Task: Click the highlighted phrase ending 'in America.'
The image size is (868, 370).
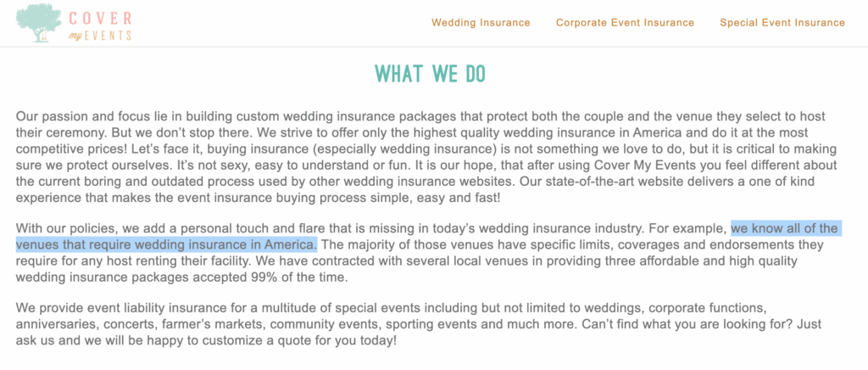Action: 167,244
